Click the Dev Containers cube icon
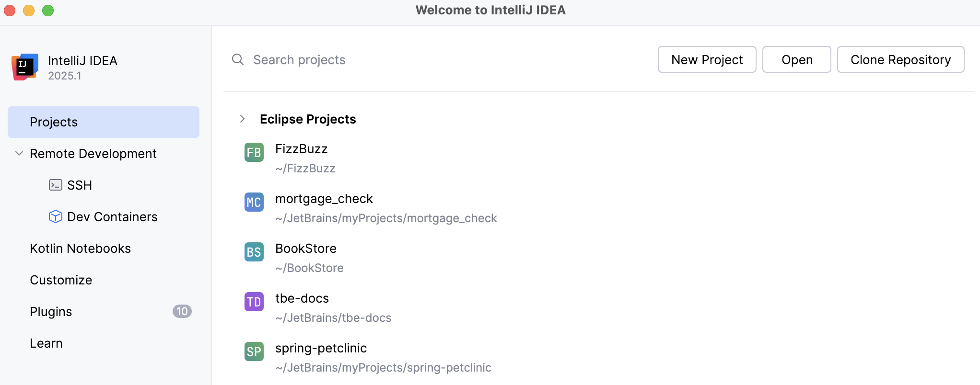Image resolution: width=980 pixels, height=385 pixels. [x=56, y=216]
